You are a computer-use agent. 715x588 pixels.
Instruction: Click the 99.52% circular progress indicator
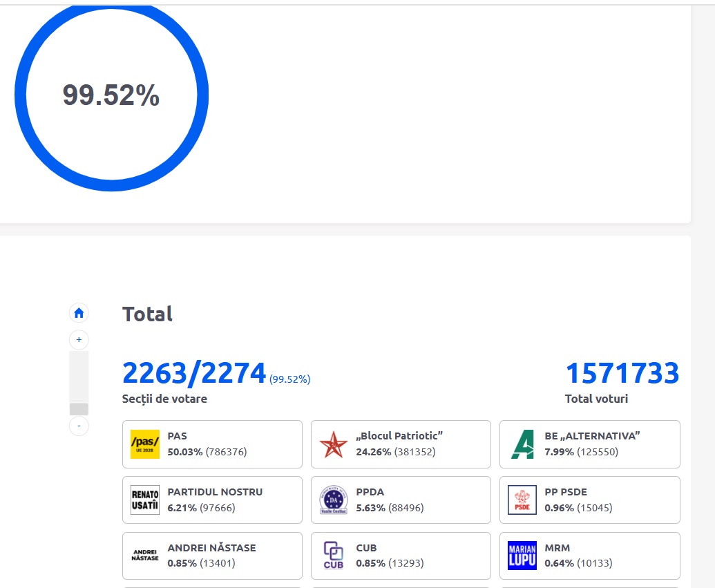pyautogui.click(x=111, y=95)
